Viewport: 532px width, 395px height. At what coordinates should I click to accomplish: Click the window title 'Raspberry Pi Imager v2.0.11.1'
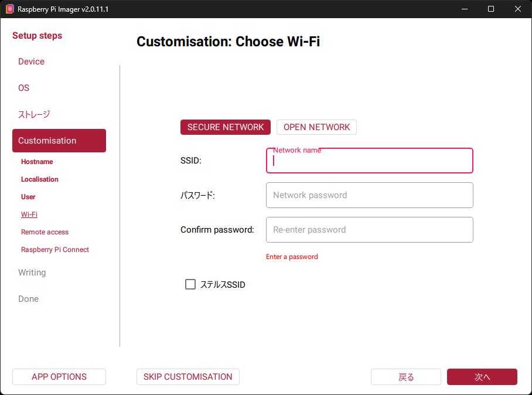63,9
